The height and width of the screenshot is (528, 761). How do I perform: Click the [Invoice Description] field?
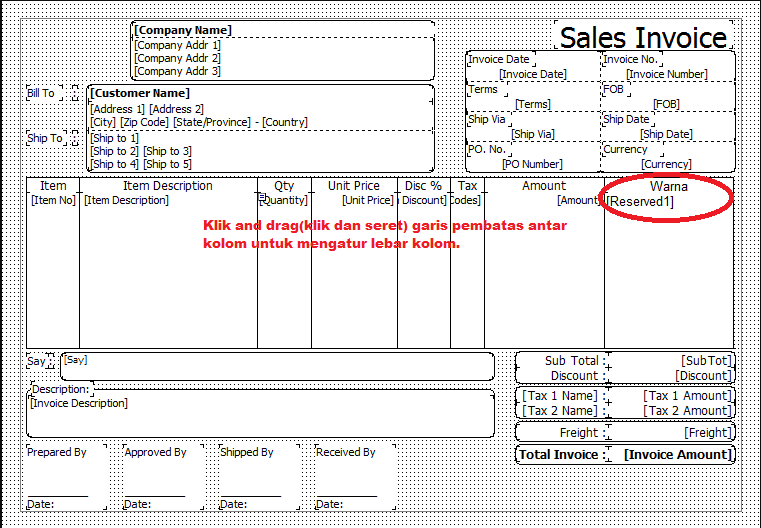click(x=80, y=403)
